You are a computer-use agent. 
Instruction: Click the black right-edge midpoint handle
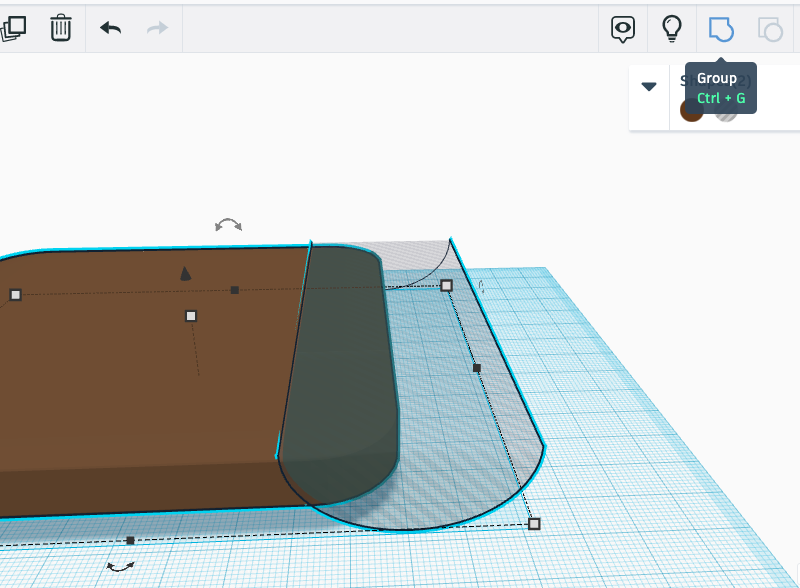(x=477, y=368)
